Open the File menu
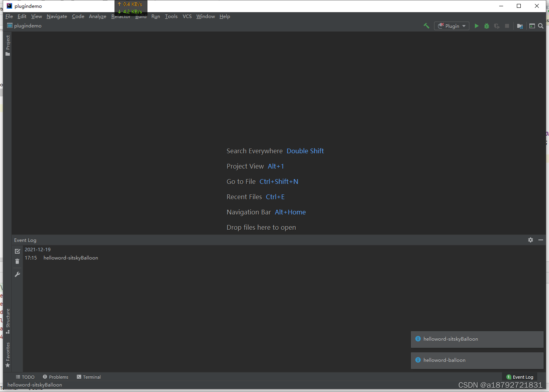The image size is (549, 392). (x=9, y=16)
